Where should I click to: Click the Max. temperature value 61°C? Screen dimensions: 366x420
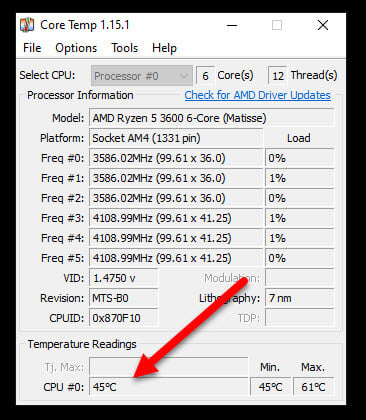click(313, 387)
